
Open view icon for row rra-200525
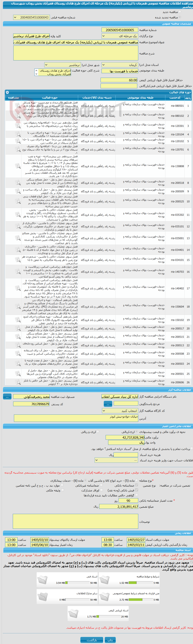tap(17, 201)
